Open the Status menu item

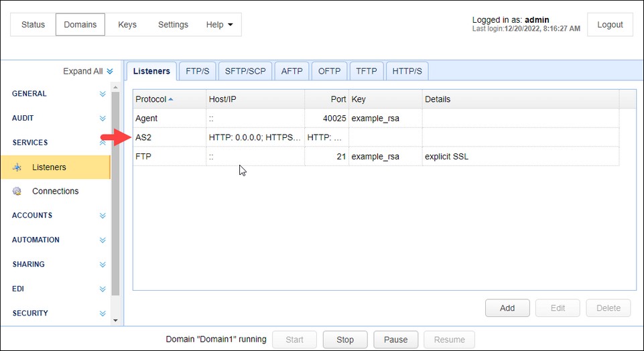coord(33,25)
